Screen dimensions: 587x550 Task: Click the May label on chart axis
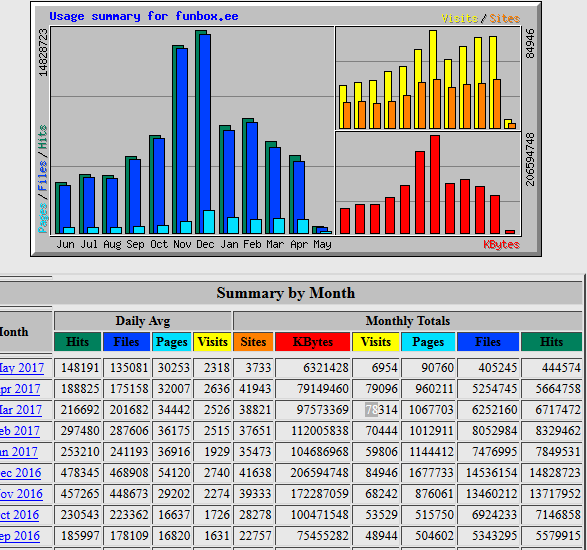click(x=322, y=244)
